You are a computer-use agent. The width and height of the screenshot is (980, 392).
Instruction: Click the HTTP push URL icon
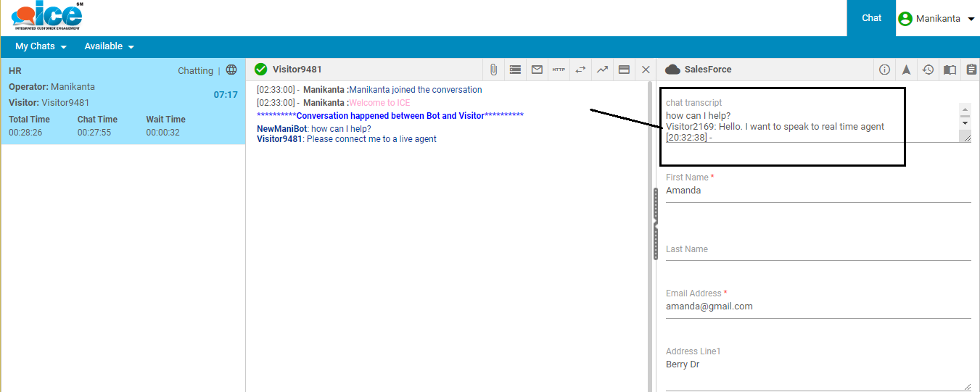click(x=559, y=70)
